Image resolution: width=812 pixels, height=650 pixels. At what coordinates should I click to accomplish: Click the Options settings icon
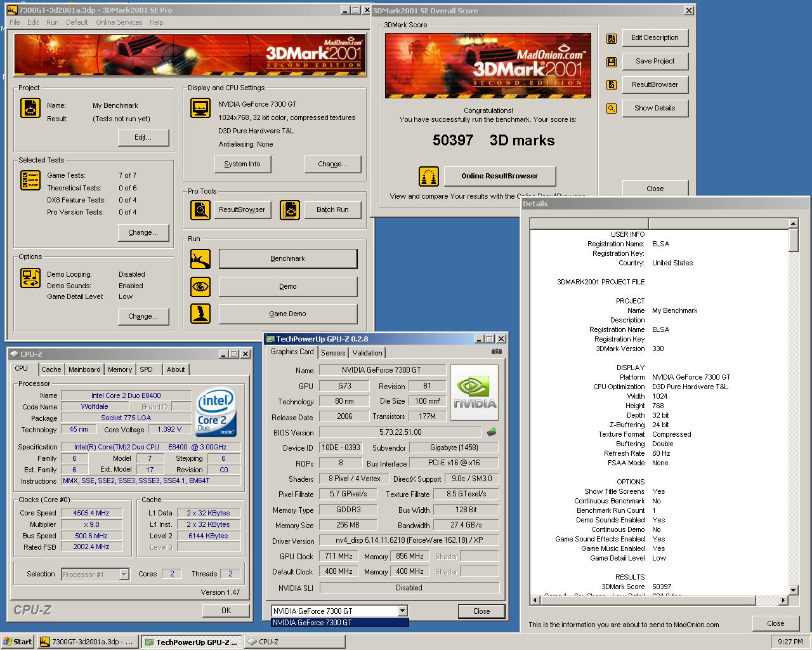tap(30, 277)
